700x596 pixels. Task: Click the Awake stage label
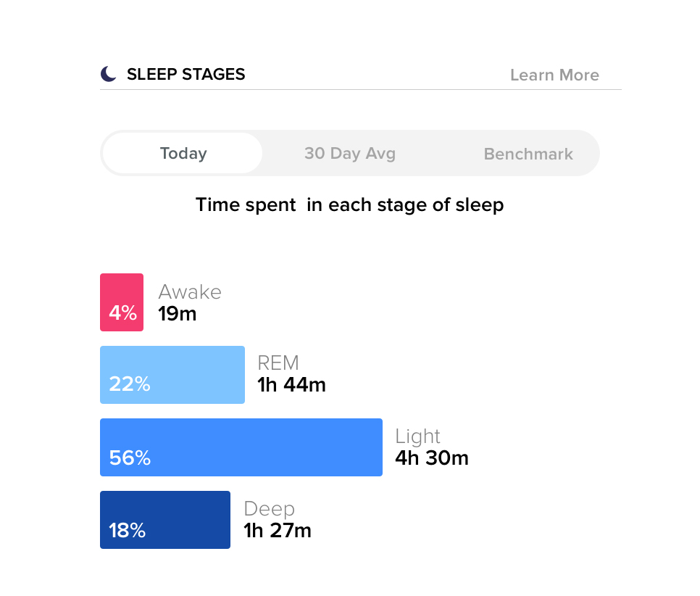(x=190, y=292)
